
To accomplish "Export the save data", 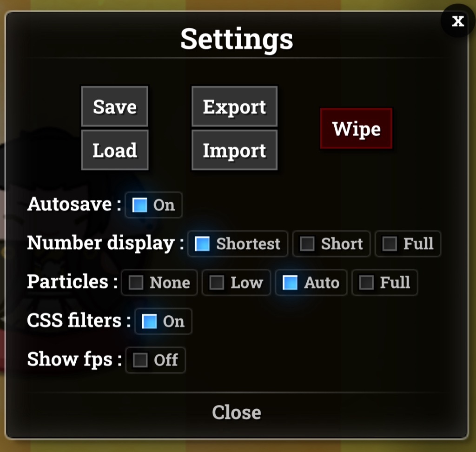I will point(234,106).
